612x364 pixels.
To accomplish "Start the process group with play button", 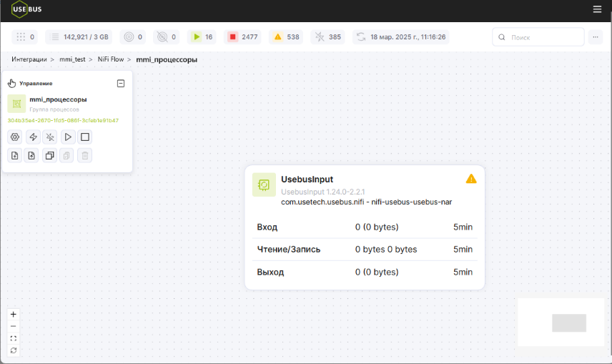I will coord(68,137).
